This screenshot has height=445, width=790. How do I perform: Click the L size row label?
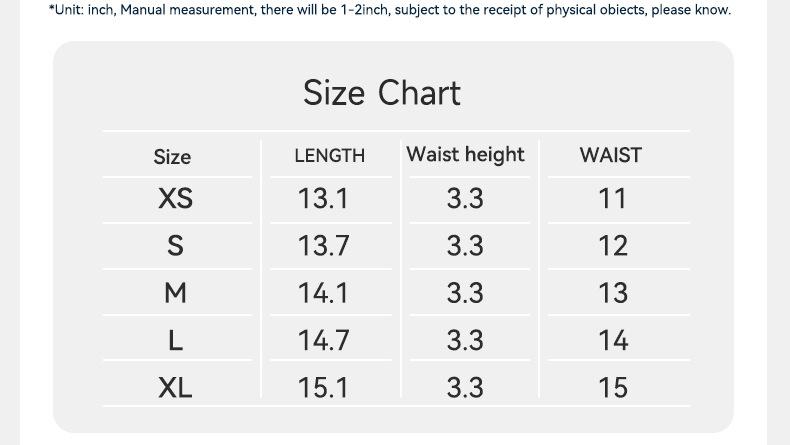click(175, 341)
